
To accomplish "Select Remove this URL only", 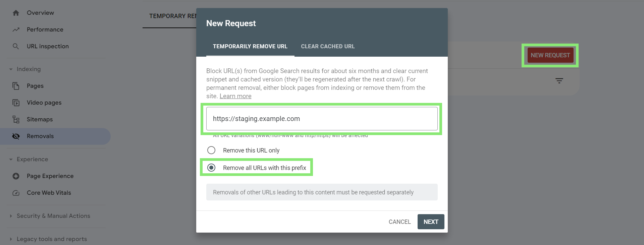I will coord(211,150).
